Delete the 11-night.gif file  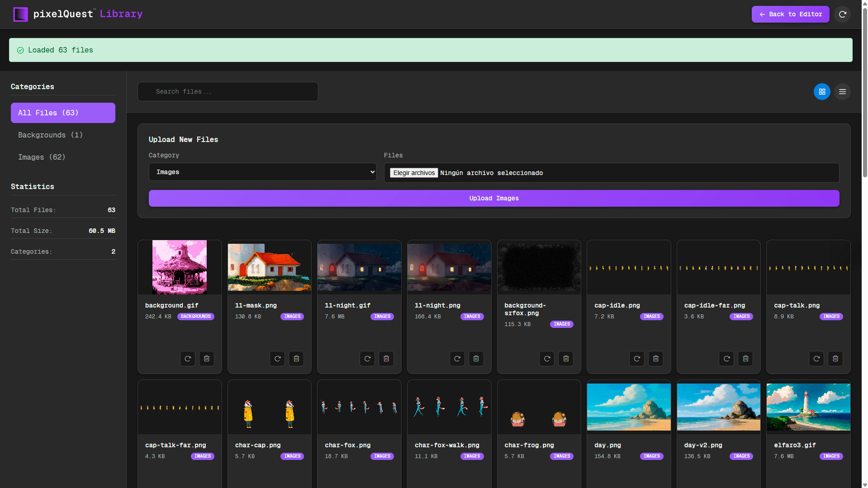coord(386,359)
